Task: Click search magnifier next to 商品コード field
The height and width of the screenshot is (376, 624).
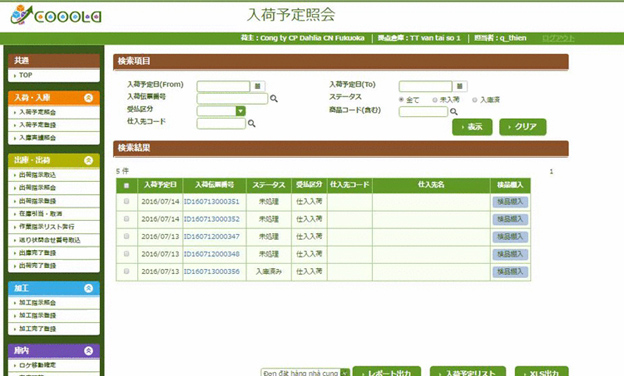Action: point(454,112)
